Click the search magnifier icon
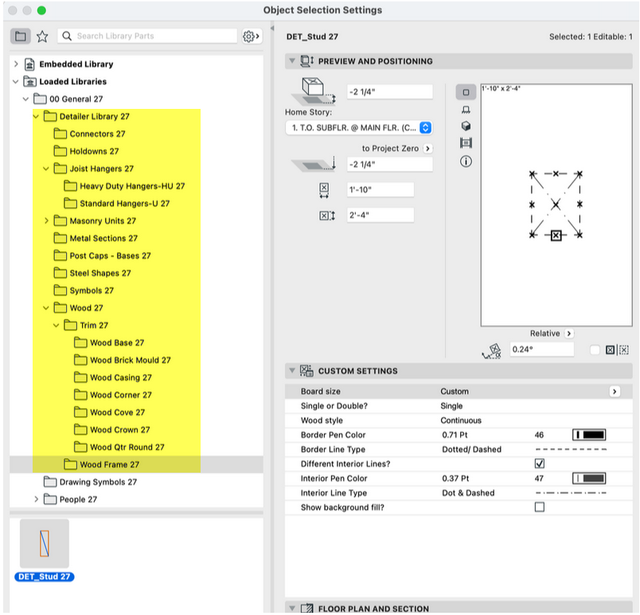Image resolution: width=640 pixels, height=615 pixels. [x=67, y=36]
